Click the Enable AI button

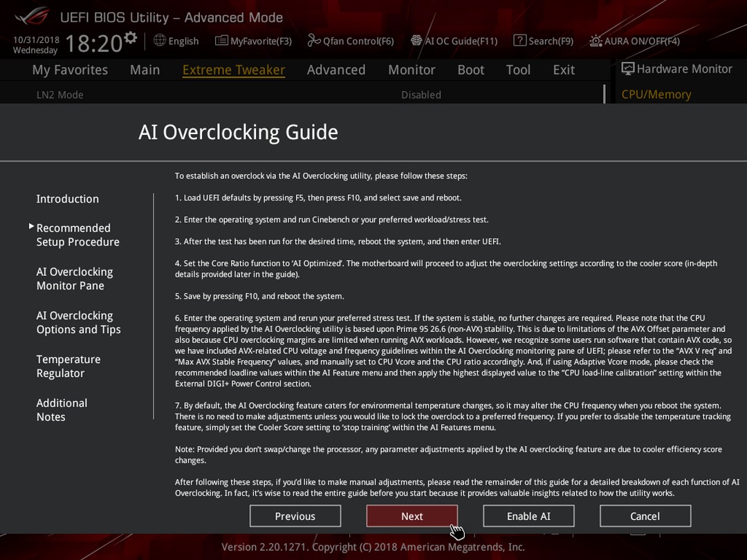pyautogui.click(x=529, y=516)
